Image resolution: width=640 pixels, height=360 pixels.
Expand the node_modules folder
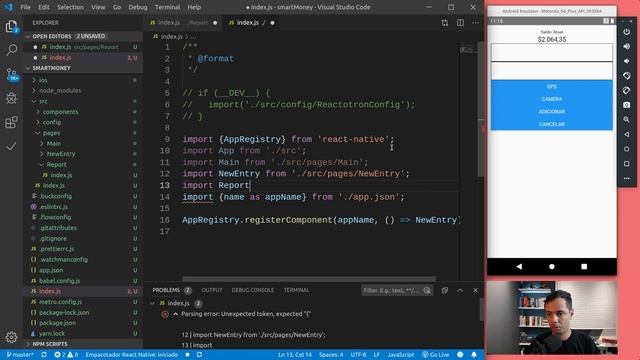tap(60, 91)
